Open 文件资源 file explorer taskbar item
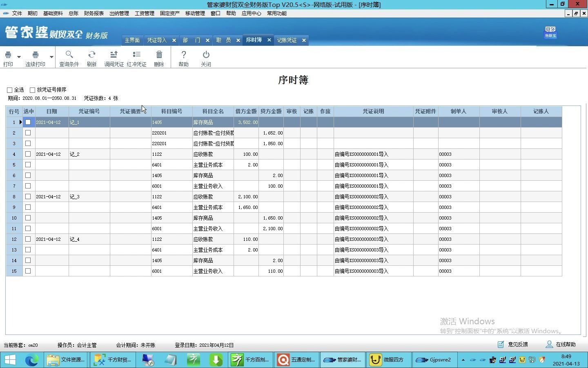588x368 pixels. (x=66, y=360)
